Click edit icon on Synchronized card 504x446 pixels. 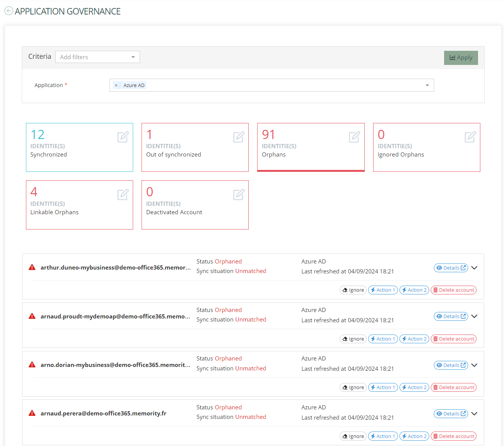tap(123, 137)
